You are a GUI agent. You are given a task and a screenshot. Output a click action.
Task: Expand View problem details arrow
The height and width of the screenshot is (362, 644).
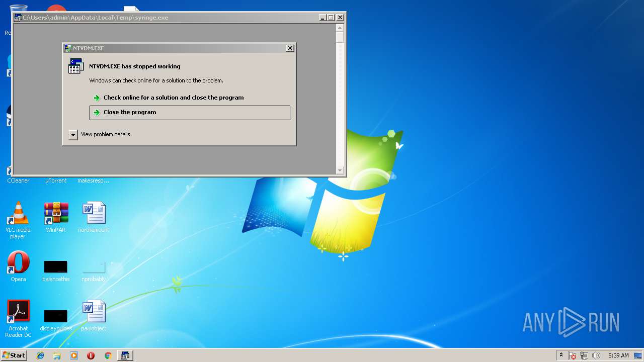73,134
